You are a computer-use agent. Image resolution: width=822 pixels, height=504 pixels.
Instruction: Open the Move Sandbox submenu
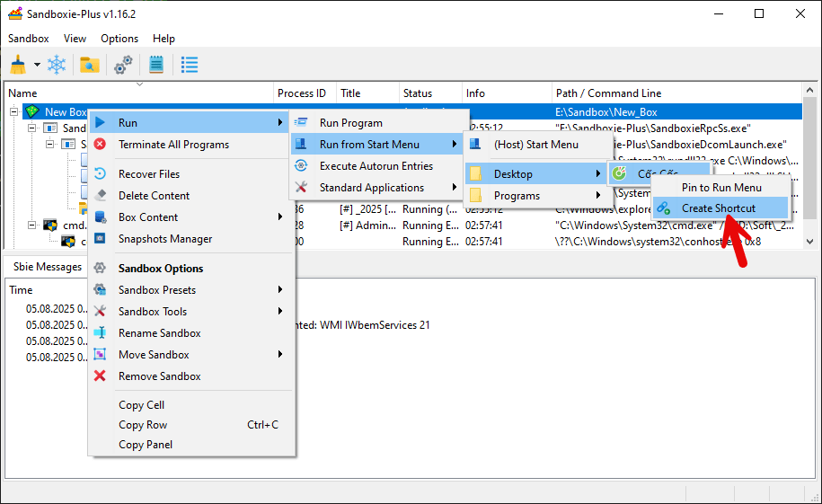[x=189, y=355]
